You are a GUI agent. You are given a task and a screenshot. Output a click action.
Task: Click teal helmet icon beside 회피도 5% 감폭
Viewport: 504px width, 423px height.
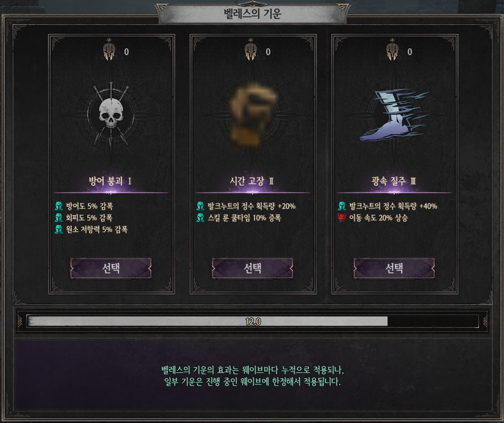[x=59, y=218]
